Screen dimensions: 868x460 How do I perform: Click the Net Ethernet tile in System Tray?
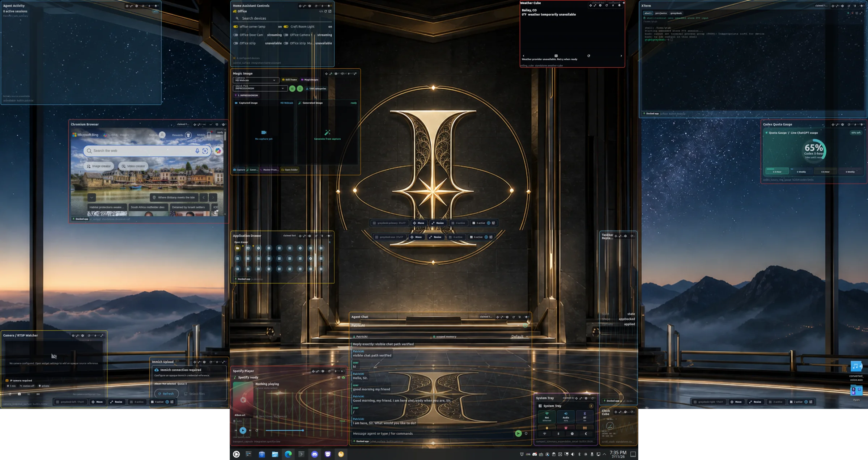(547, 417)
